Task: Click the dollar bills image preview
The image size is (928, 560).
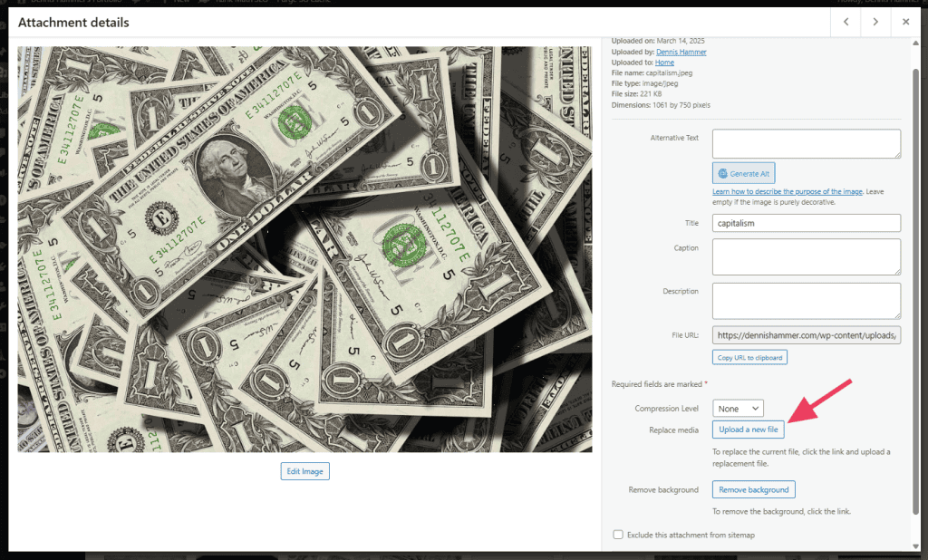Action: pyautogui.click(x=304, y=249)
